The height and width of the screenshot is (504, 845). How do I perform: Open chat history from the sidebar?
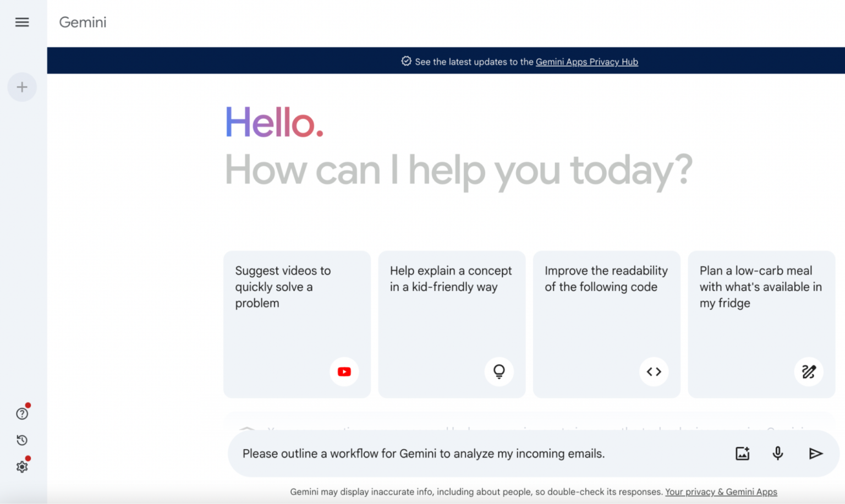(x=22, y=440)
